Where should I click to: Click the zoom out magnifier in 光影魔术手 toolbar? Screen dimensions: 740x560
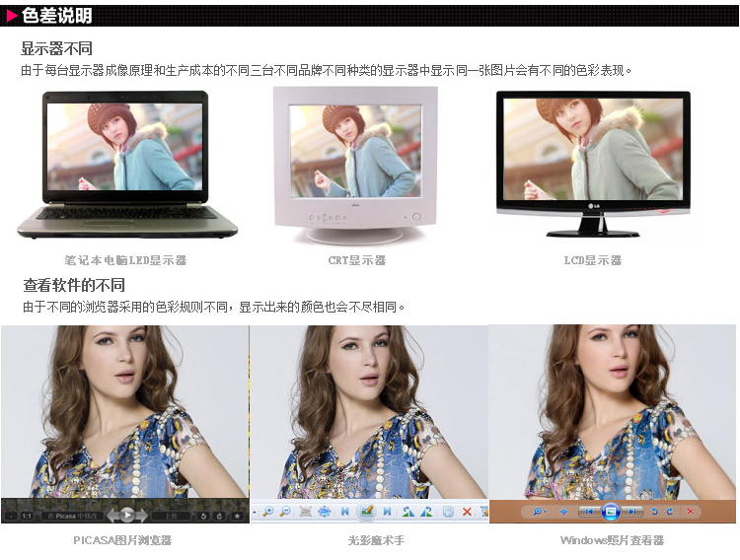click(285, 512)
